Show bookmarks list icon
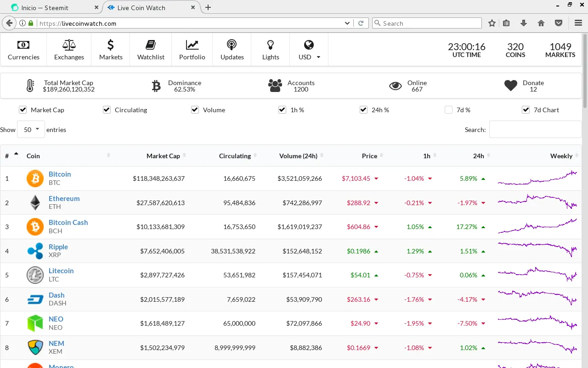588x368 pixels. (506, 23)
